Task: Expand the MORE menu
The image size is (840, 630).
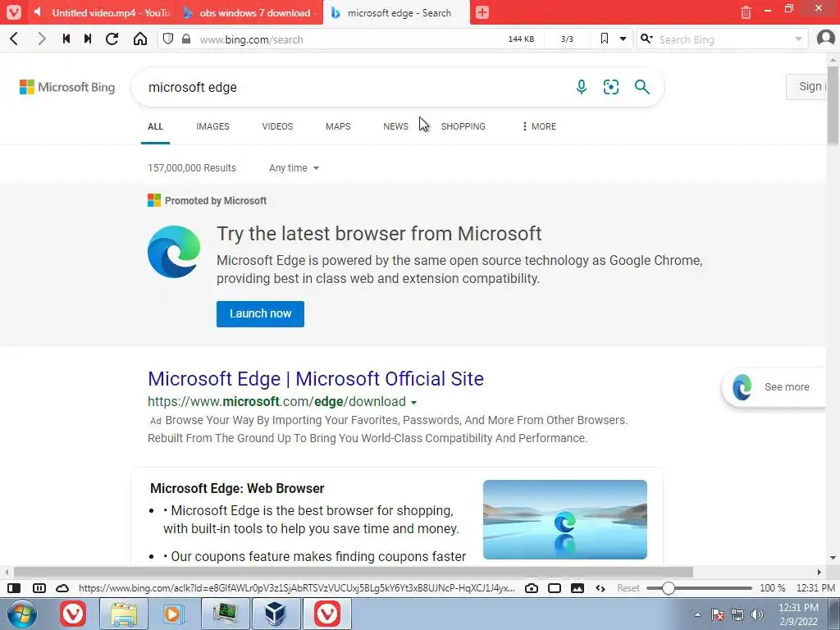Action: click(539, 126)
